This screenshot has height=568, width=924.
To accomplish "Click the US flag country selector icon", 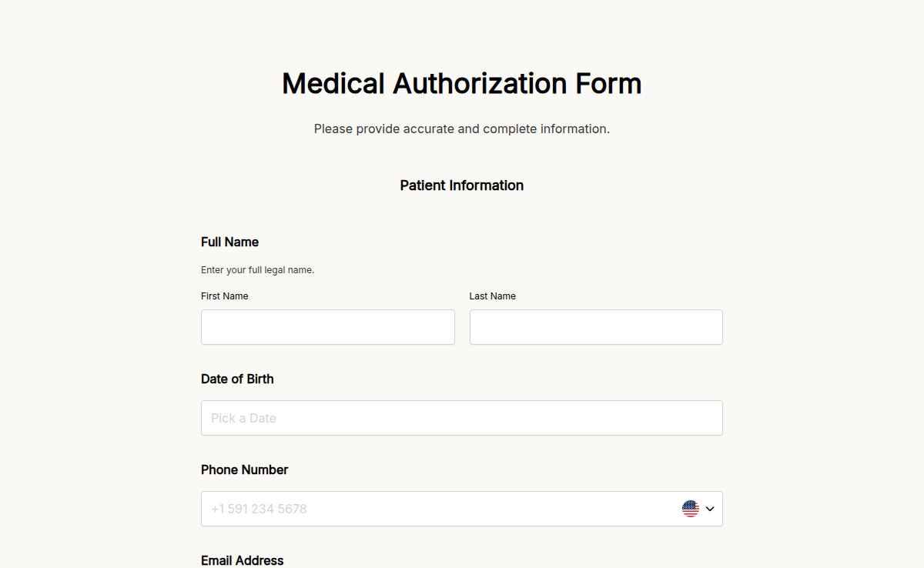I will (691, 509).
